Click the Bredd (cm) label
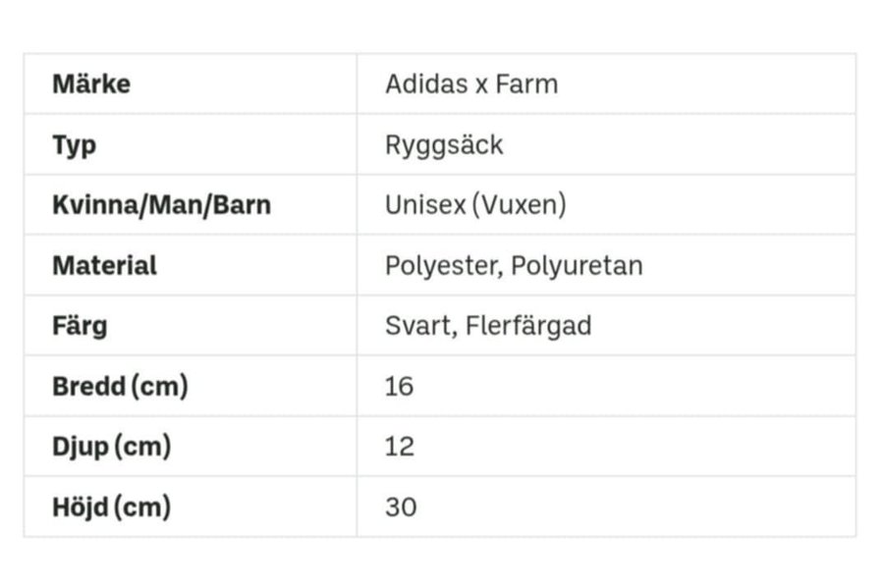The image size is (884, 588). tap(120, 387)
